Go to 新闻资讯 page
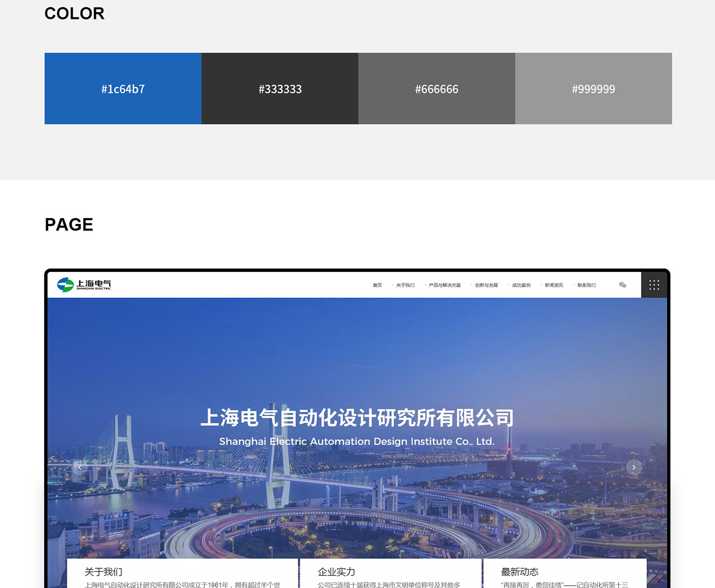Screen dimensions: 715x588 click(554, 285)
